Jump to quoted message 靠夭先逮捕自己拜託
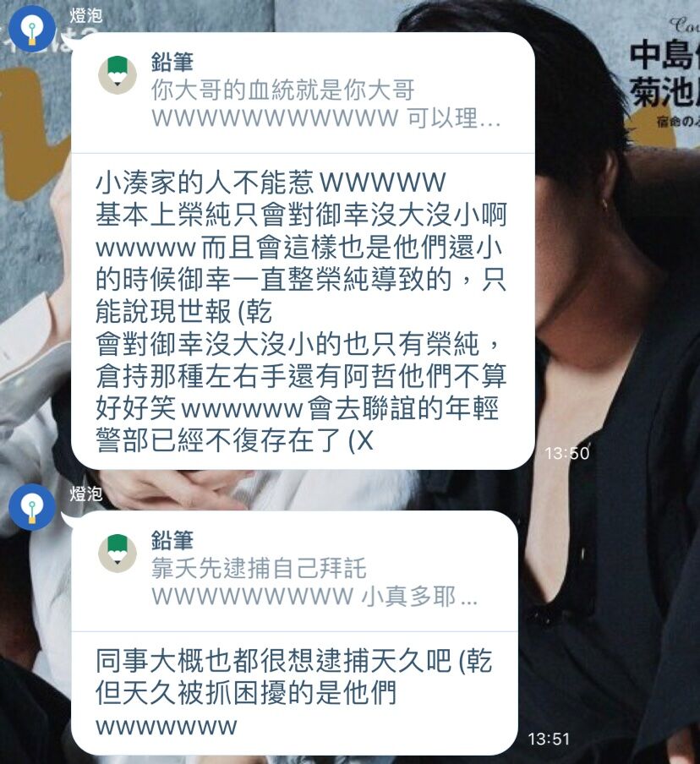The image size is (700, 764). point(259,568)
